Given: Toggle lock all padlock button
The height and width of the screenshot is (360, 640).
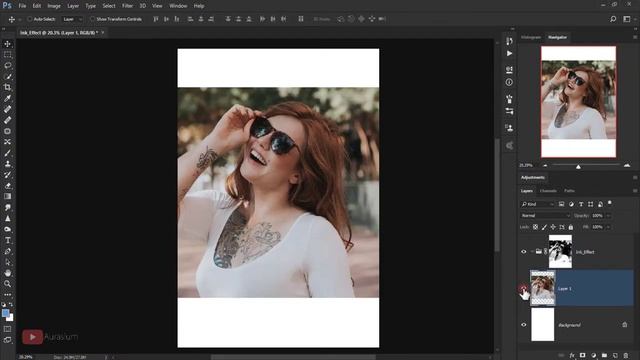Looking at the screenshot, I should pos(571,227).
